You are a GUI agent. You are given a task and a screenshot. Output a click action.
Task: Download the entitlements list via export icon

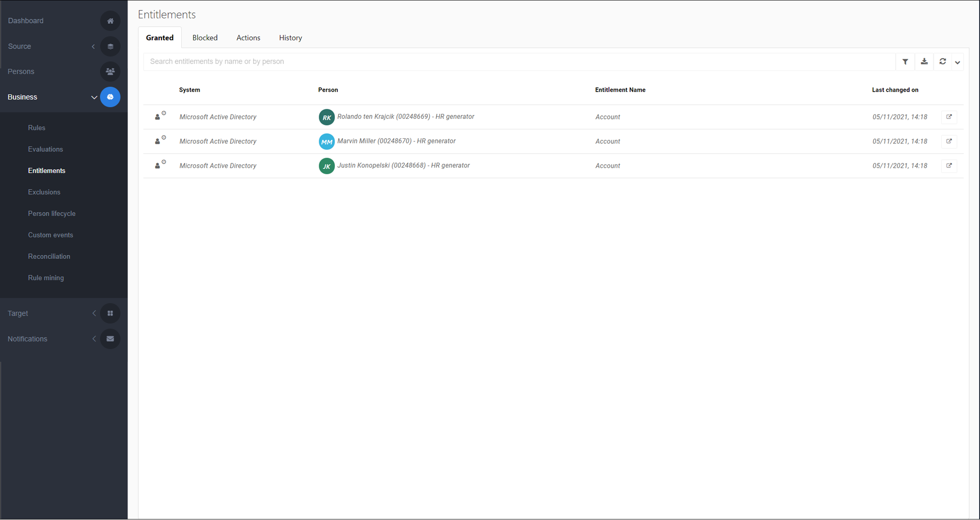924,62
